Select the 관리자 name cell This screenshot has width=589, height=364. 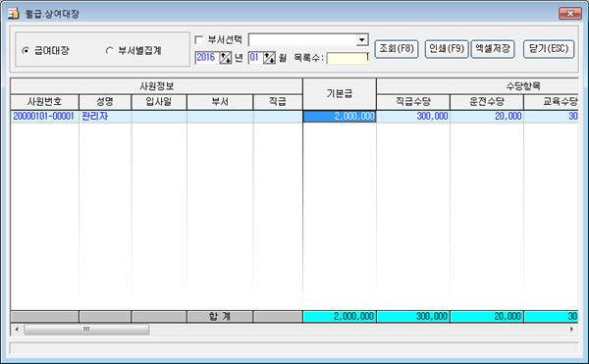pos(105,117)
